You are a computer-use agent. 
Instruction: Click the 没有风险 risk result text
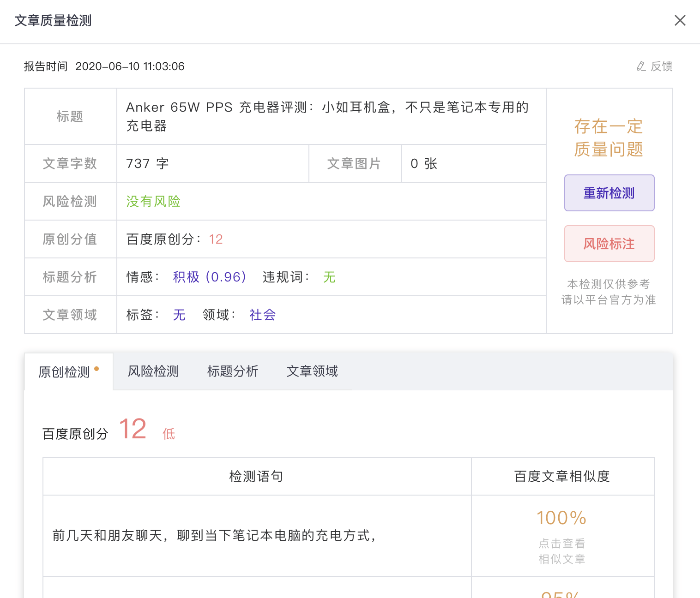tap(153, 201)
